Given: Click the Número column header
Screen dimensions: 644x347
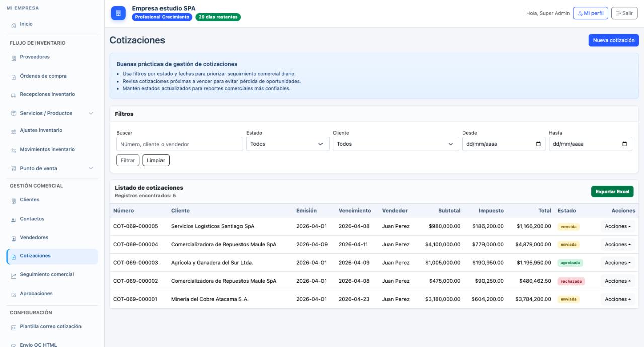Looking at the screenshot, I should coord(124,211).
